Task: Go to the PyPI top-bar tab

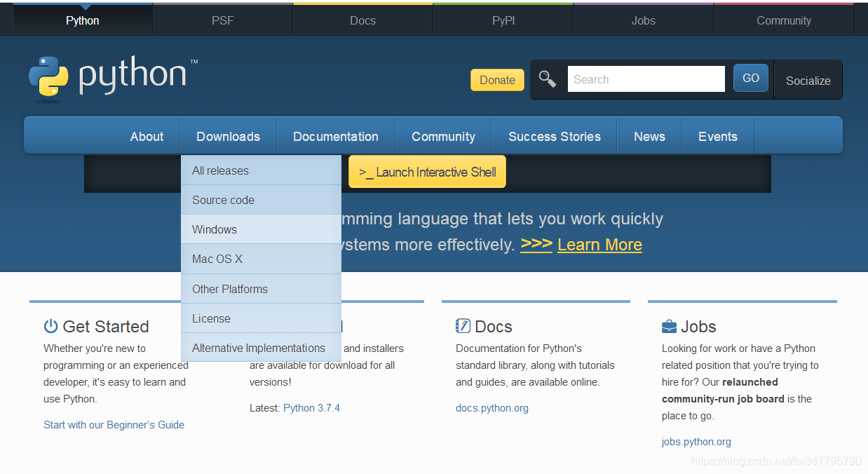Action: (x=503, y=20)
